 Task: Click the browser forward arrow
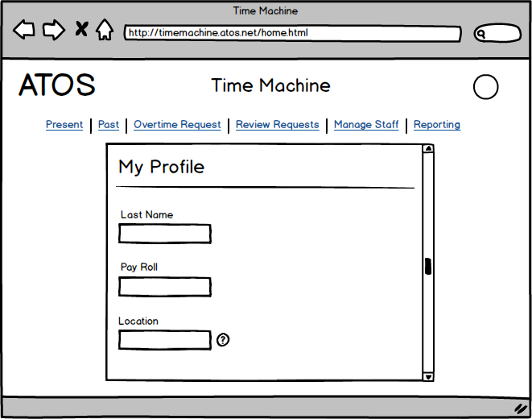click(53, 31)
